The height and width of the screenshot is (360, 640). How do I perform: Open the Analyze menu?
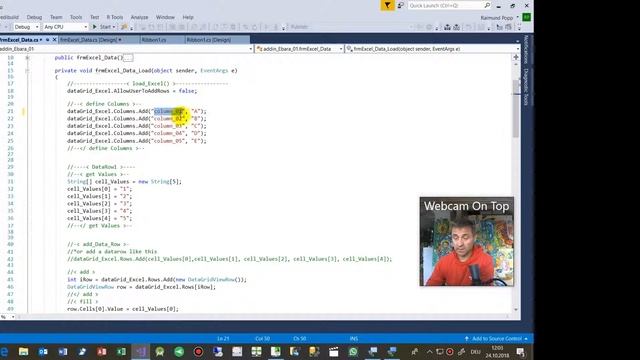(x=139, y=17)
